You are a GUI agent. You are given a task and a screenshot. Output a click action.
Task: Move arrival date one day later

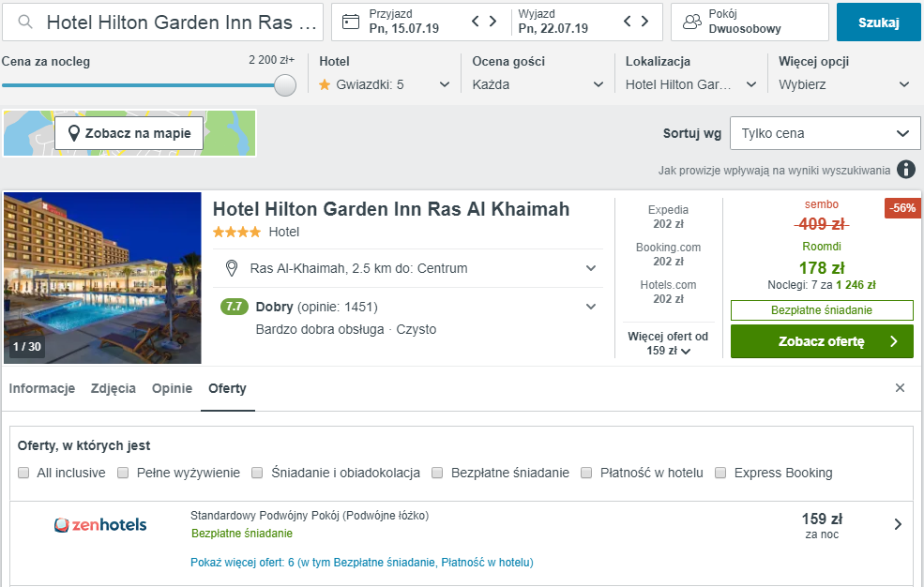pyautogui.click(x=493, y=22)
